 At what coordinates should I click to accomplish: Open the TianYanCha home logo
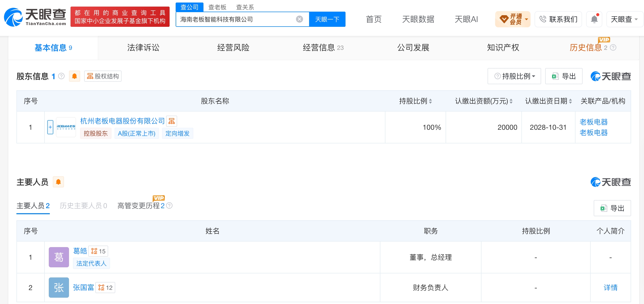[35, 17]
